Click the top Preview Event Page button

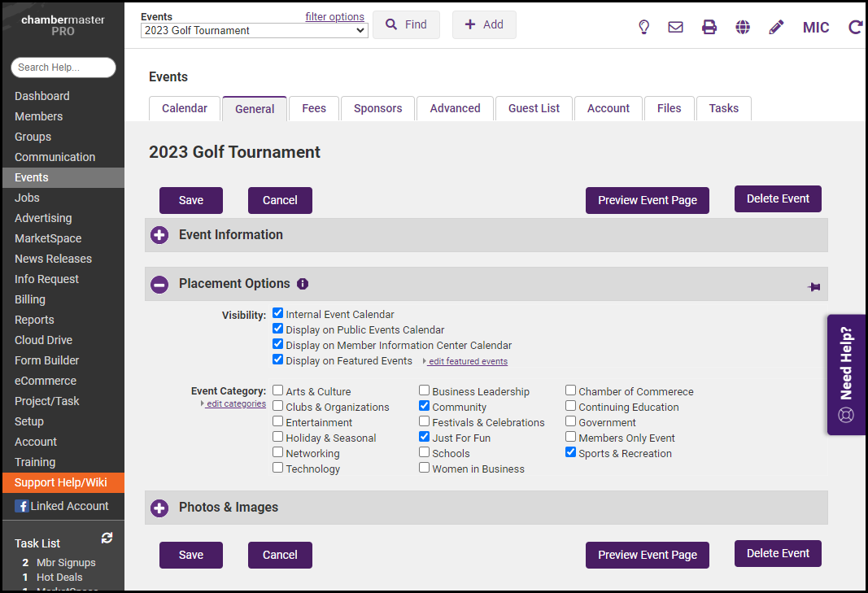(x=647, y=200)
